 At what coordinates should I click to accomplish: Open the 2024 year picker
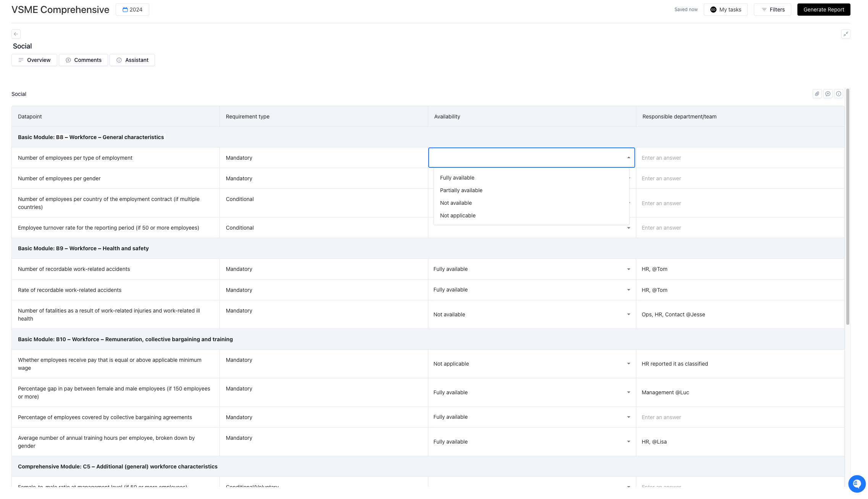click(132, 10)
